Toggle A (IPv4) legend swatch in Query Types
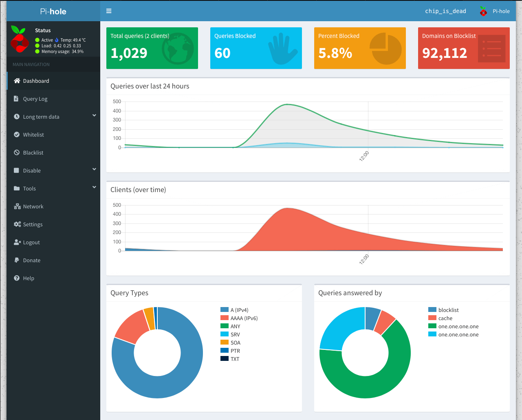This screenshot has width=522, height=420. pyautogui.click(x=225, y=309)
